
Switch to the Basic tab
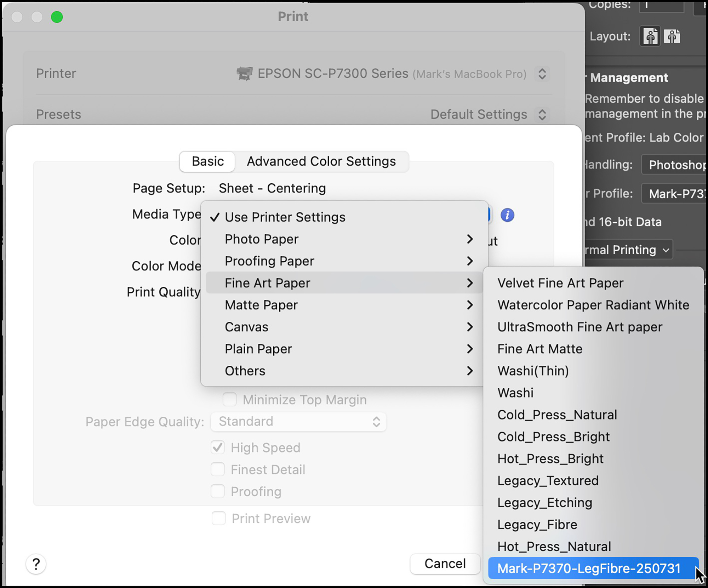click(x=208, y=161)
